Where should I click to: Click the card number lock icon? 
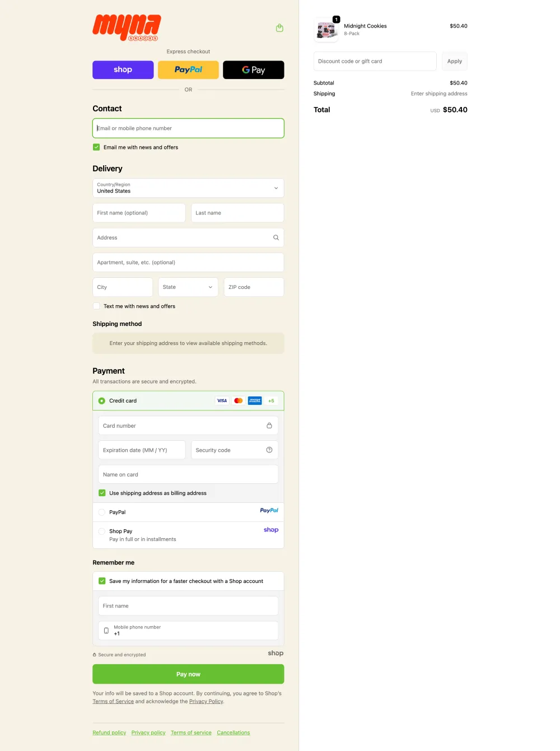(x=269, y=426)
